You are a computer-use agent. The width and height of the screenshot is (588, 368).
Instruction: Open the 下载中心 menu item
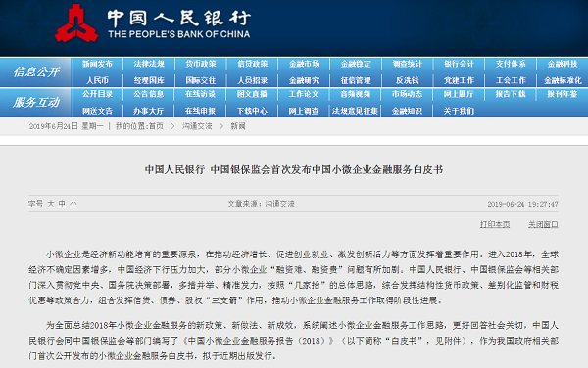coord(252,111)
